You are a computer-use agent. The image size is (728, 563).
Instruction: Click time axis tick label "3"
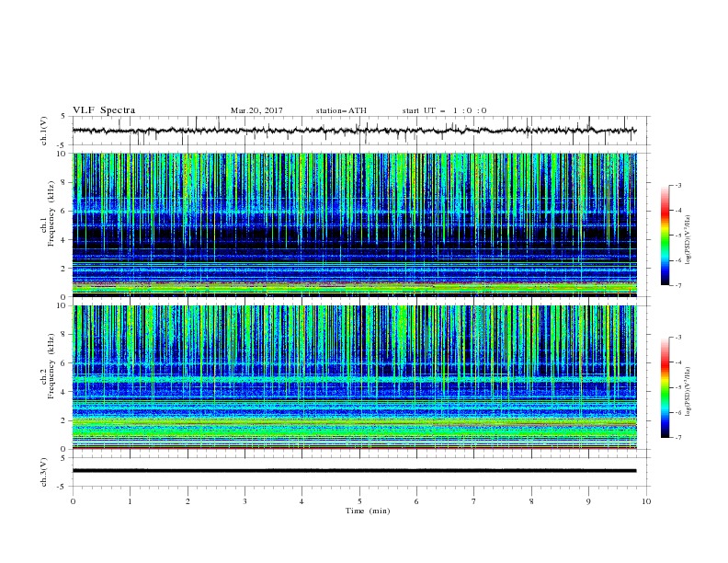click(245, 501)
